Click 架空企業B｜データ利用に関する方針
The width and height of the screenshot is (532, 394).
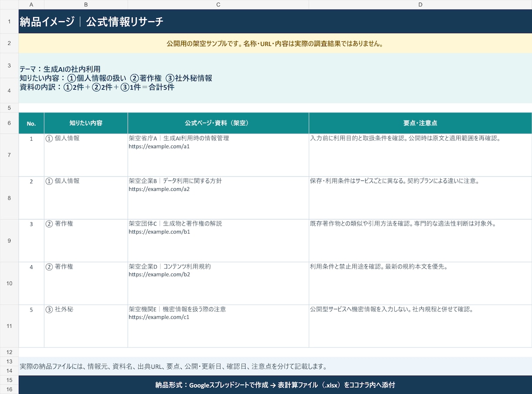coord(175,181)
